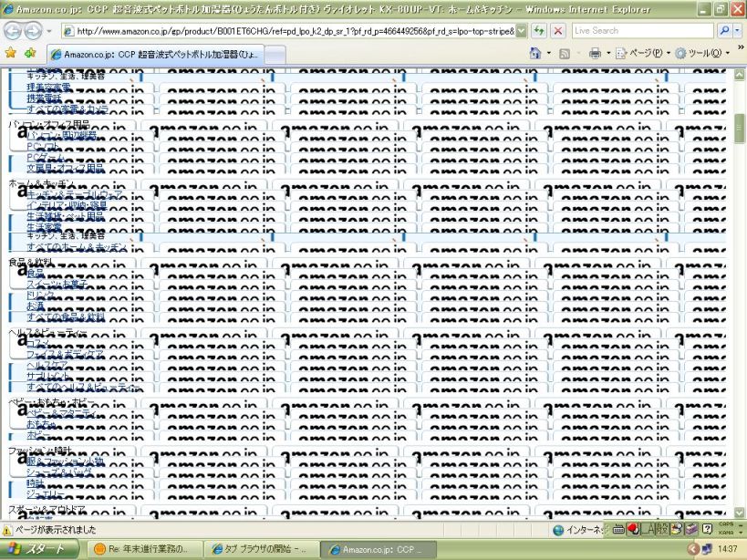Select the Amazon.co.jp CCP browser tab
This screenshot has height=560, width=747.
pos(155,55)
